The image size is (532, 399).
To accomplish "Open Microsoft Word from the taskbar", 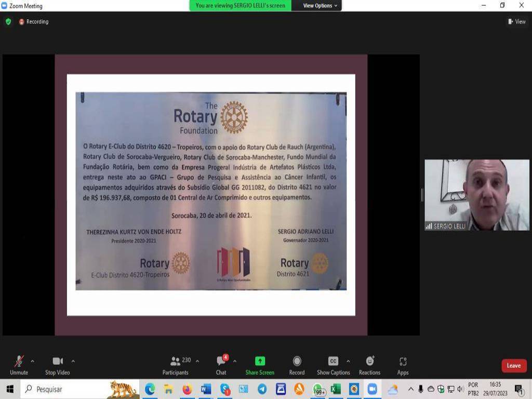I will [x=206, y=389].
